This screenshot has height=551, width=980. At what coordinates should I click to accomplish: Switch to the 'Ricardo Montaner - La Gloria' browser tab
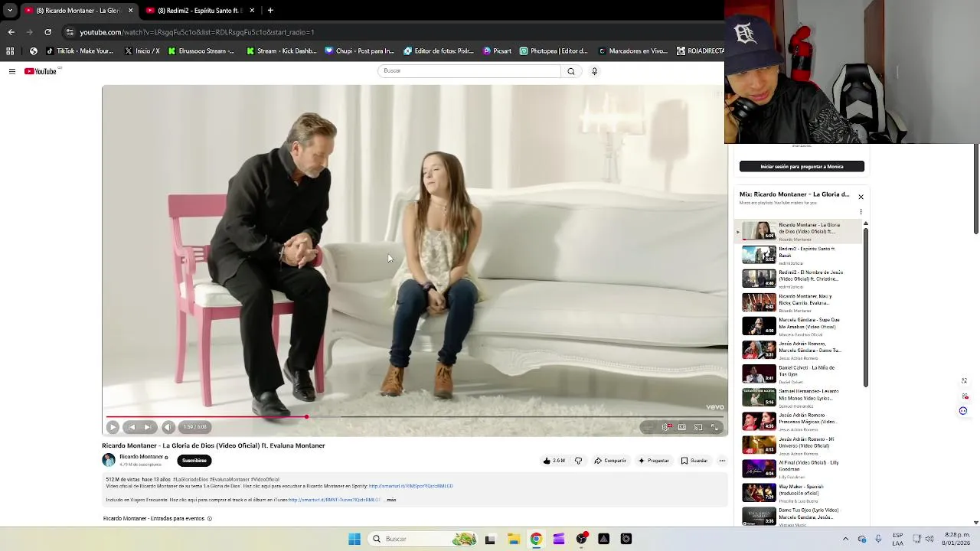coord(78,11)
